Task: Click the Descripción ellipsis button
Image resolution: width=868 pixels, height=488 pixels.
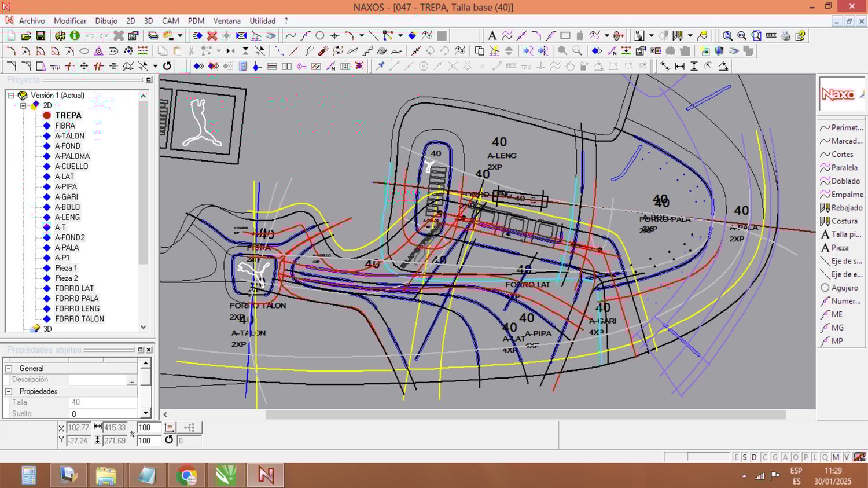Action: 132,380
